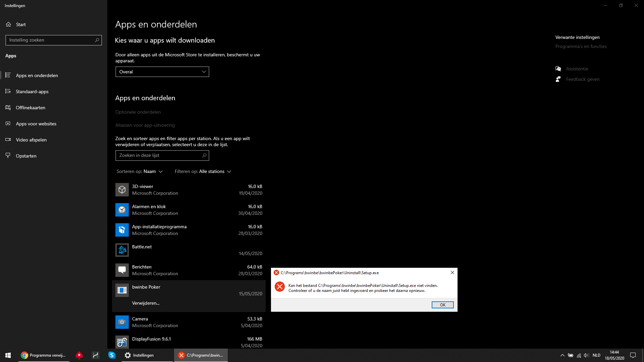
Task: Click the Alarmen en klok icon
Action: [122, 210]
